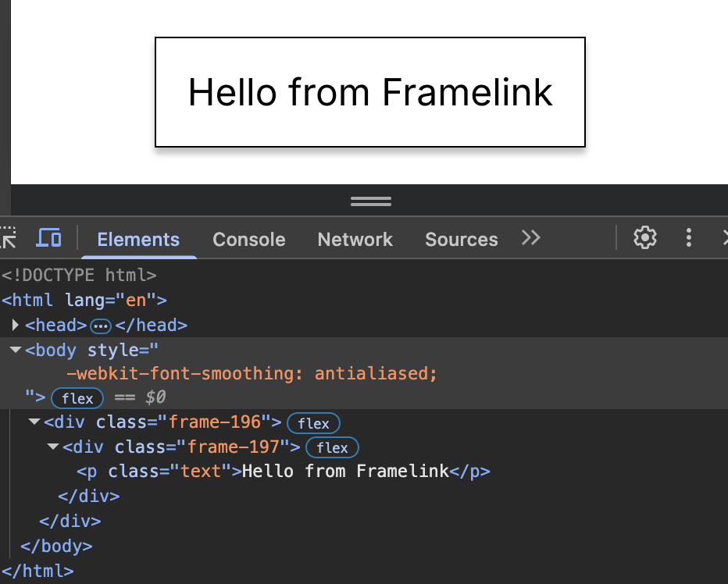Viewport: 728px width, 584px height.
Task: Open the customize DevTools three-dot menu
Action: (x=689, y=237)
